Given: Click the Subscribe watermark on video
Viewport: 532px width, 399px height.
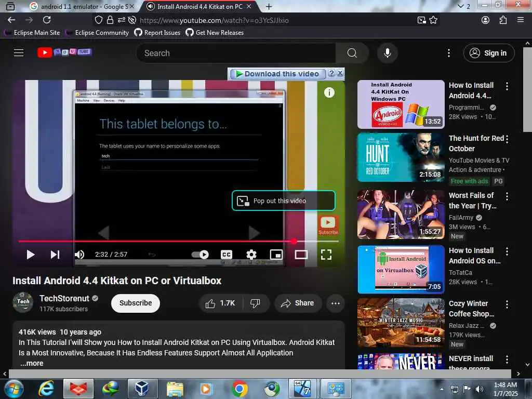Looking at the screenshot, I should [328, 225].
